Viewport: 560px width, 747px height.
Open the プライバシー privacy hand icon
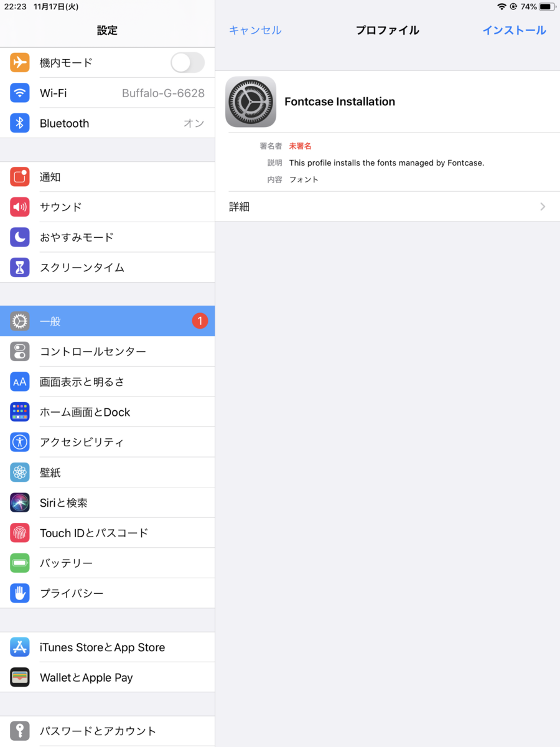coord(20,593)
